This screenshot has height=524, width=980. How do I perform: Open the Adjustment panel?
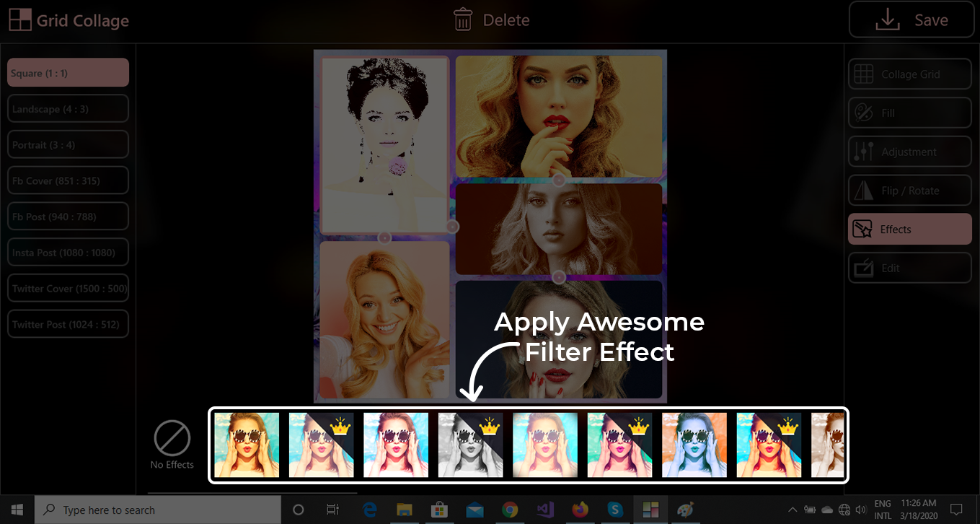tap(910, 152)
